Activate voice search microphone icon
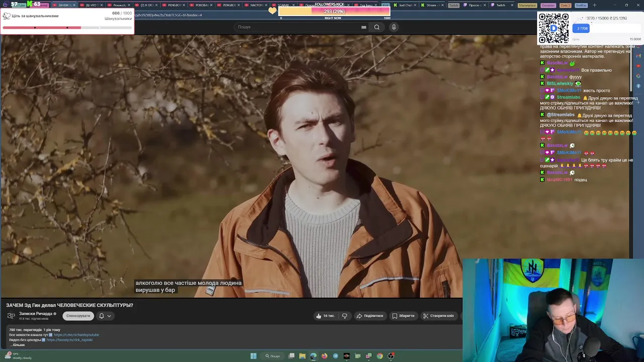The width and height of the screenshot is (644, 362). (394, 27)
